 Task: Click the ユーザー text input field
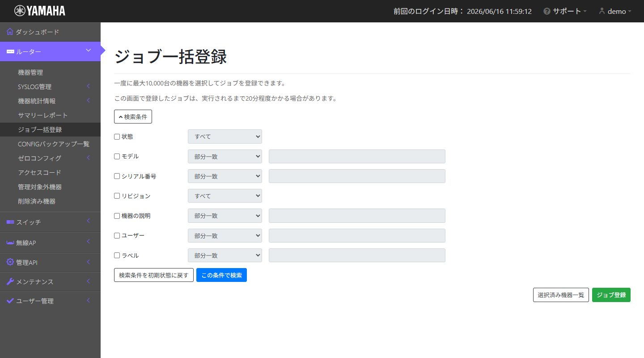tap(357, 235)
